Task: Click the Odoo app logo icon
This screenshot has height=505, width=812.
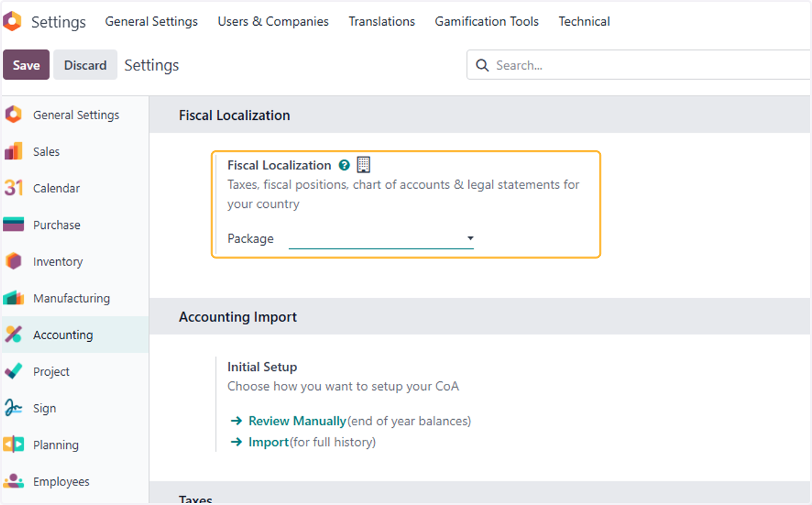Action: 12,22
